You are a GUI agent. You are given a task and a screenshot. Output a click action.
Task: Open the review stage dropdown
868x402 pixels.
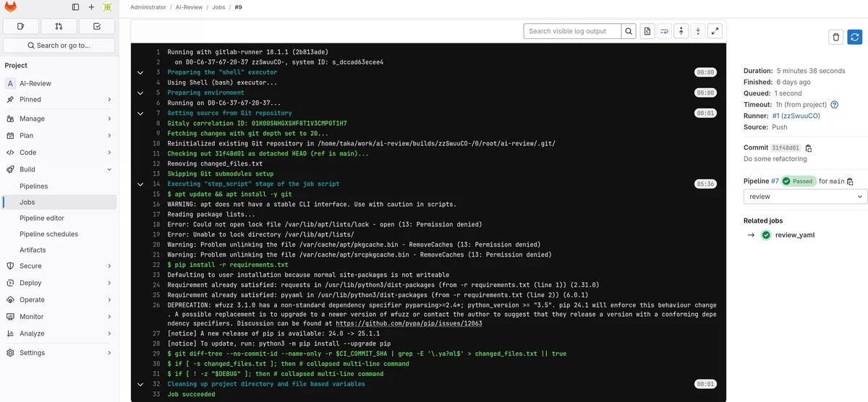pyautogui.click(x=805, y=197)
